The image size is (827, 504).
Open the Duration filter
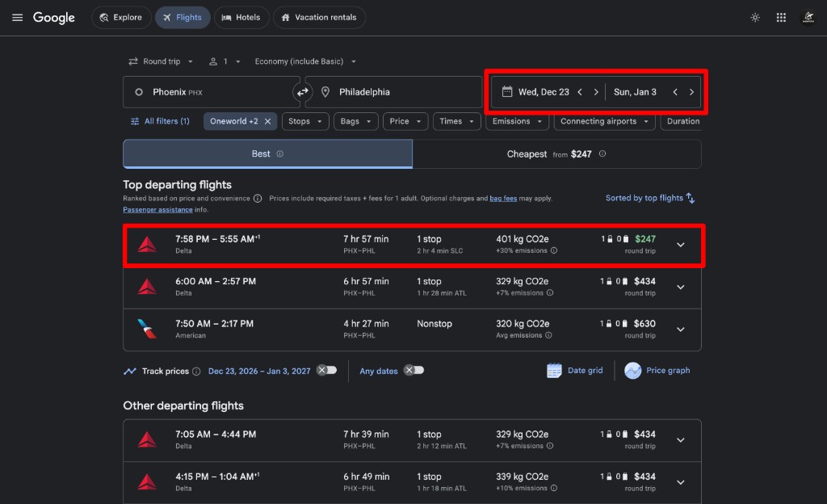(x=682, y=121)
